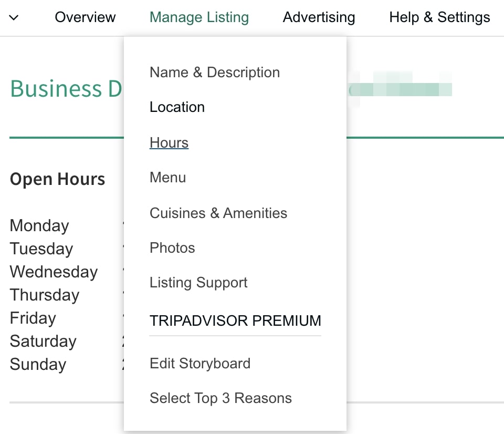Screen dimensions: 504x434
Task: Expand the chevron arrow left of Overview
Action: tap(14, 17)
